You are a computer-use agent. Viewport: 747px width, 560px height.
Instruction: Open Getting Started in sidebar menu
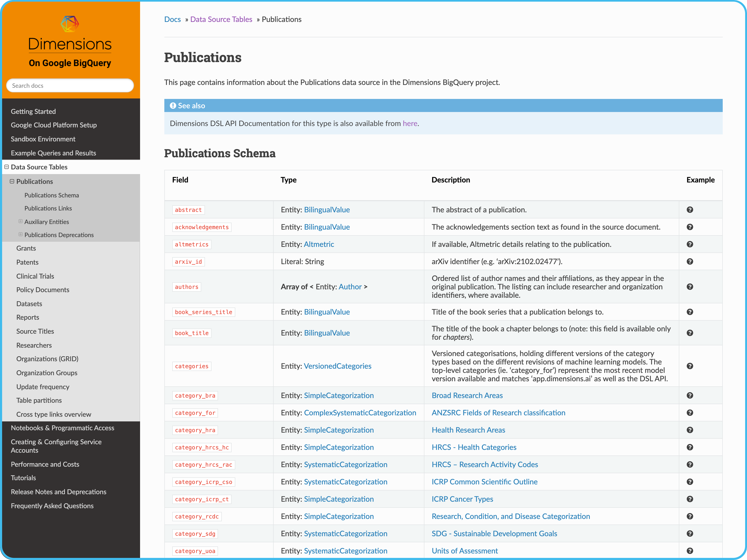tap(33, 111)
